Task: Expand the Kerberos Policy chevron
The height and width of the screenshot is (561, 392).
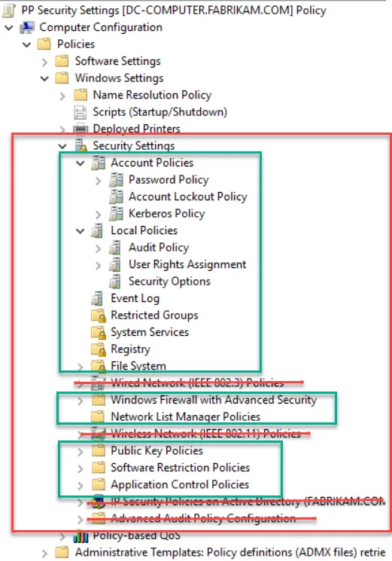Action: tap(99, 215)
